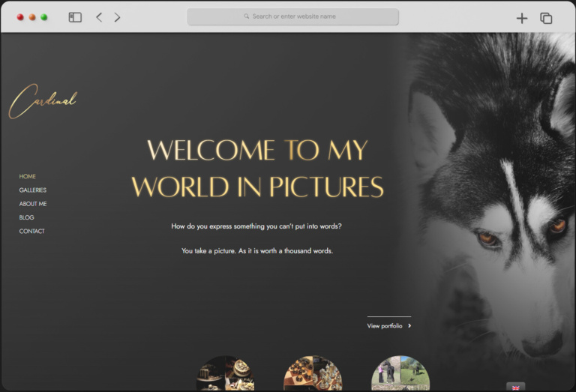Open a new tab with plus icon
The image size is (576, 392).
[x=522, y=18]
